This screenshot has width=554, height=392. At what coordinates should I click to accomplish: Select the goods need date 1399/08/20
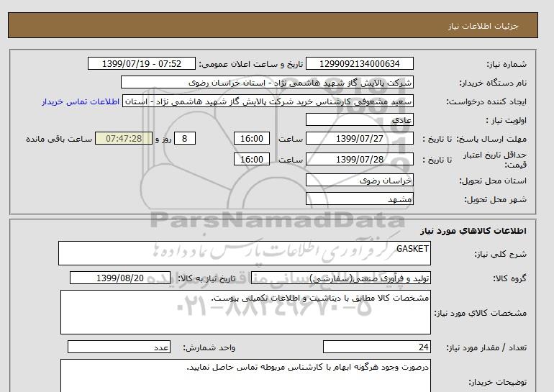tap(119, 278)
